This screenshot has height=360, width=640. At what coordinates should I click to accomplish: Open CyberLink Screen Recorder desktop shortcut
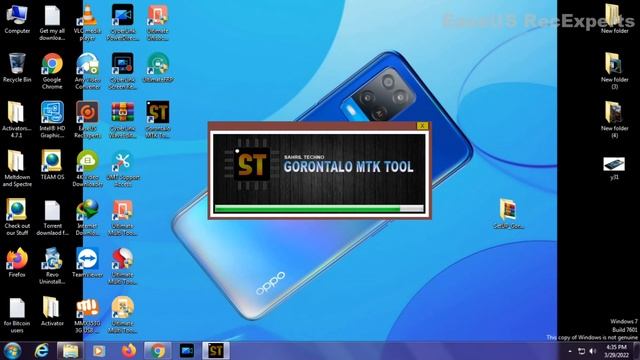(x=122, y=71)
